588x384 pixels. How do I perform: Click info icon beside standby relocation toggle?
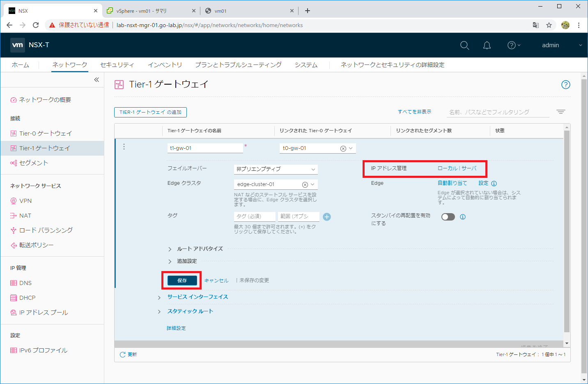pos(463,217)
